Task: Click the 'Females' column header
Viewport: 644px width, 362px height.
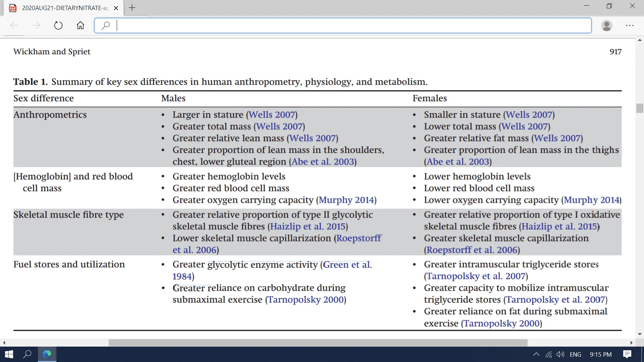Action: pos(430,98)
